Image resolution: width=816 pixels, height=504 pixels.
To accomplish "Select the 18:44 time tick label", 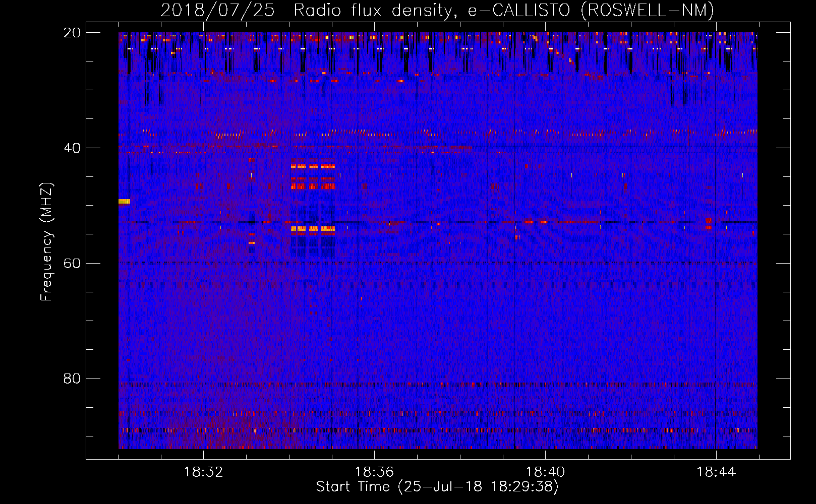I will click(x=716, y=472).
